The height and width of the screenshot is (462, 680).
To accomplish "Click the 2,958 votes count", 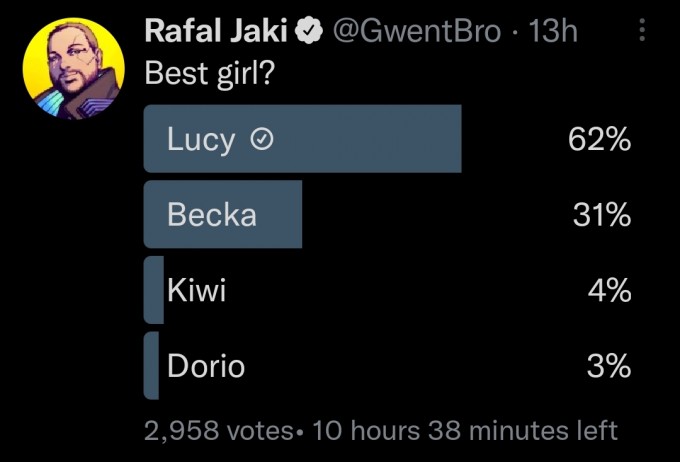I will click(x=218, y=431).
